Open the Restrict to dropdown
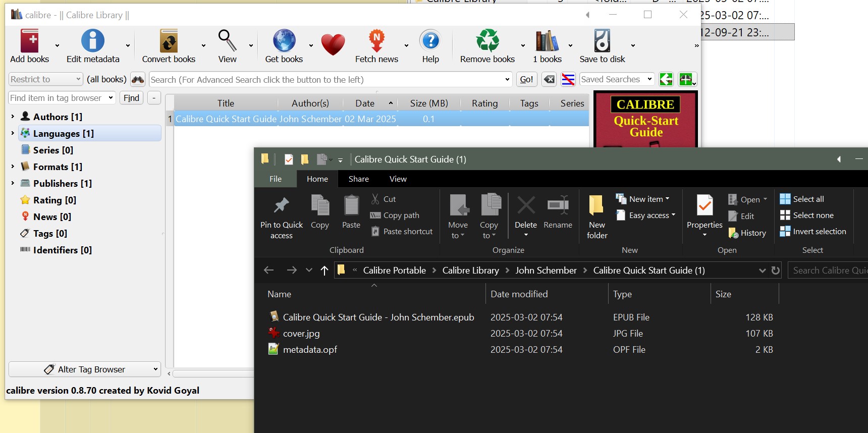The height and width of the screenshot is (433, 868). [45, 79]
